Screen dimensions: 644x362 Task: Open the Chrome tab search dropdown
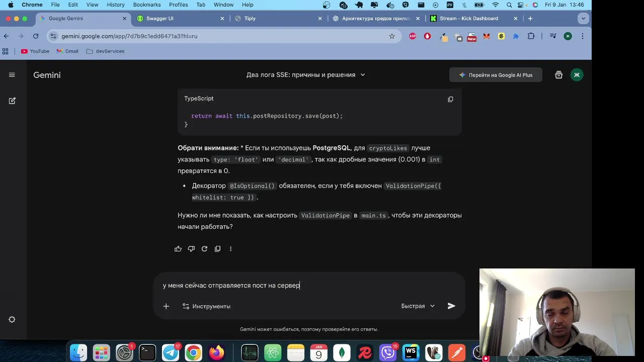(x=583, y=18)
